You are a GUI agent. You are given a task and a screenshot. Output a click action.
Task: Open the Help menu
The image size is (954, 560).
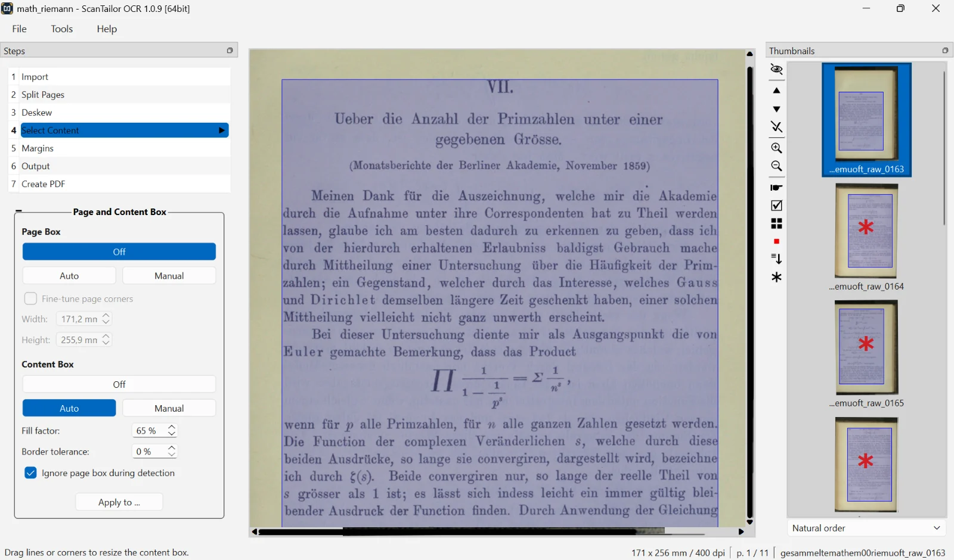point(107,29)
